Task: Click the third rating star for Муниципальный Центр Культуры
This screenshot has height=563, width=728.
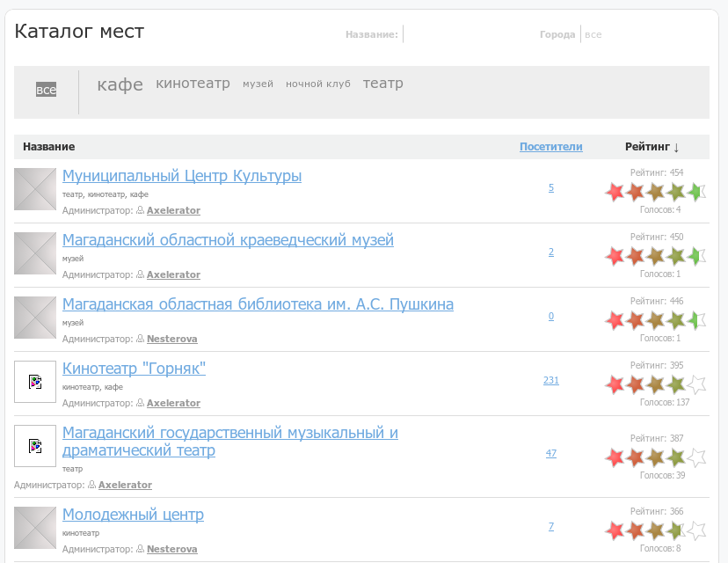Action: pyautogui.click(x=655, y=192)
